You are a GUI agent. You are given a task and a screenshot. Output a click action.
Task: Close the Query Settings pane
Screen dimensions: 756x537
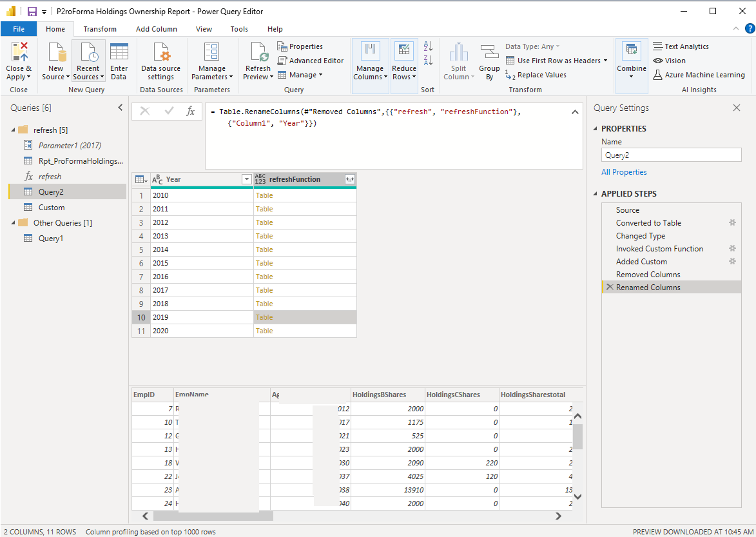736,108
